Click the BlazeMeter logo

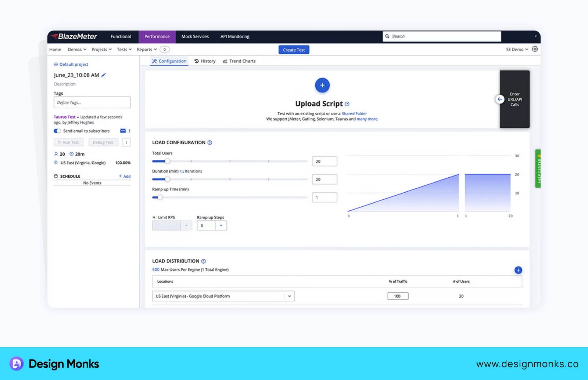74,36
